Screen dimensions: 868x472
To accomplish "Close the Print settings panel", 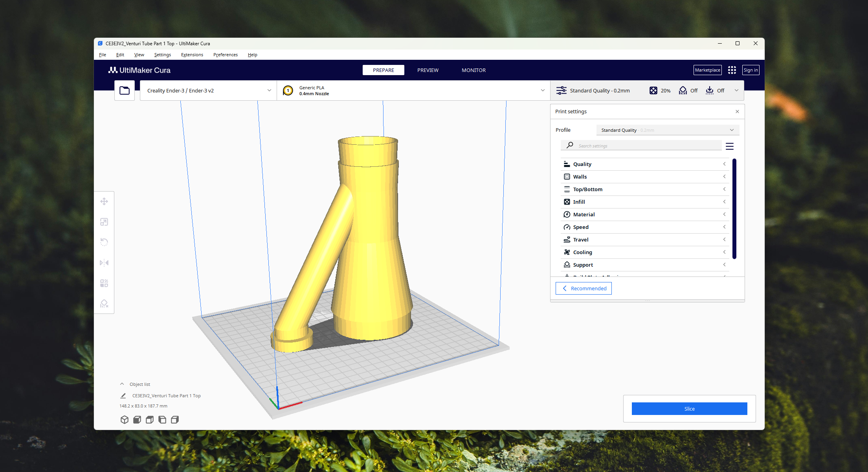I will point(737,112).
